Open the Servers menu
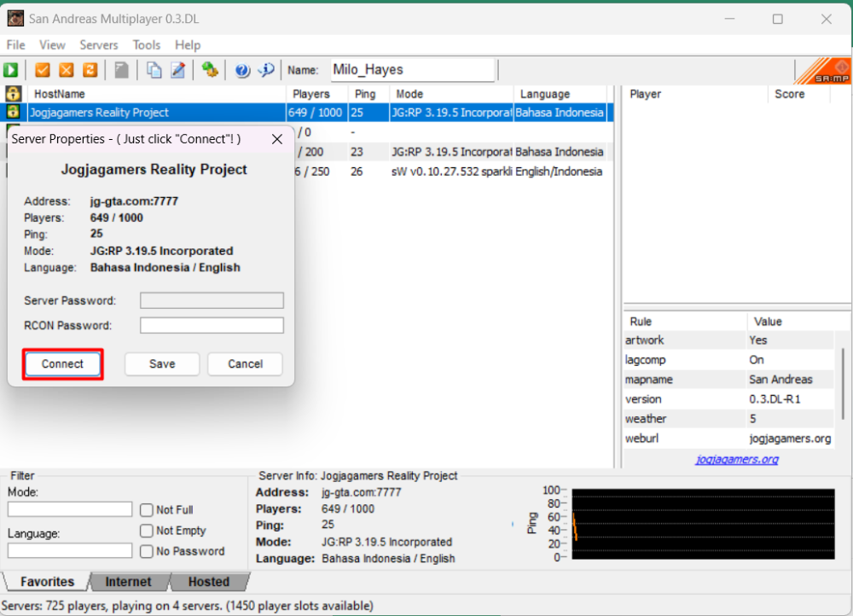 pos(98,44)
